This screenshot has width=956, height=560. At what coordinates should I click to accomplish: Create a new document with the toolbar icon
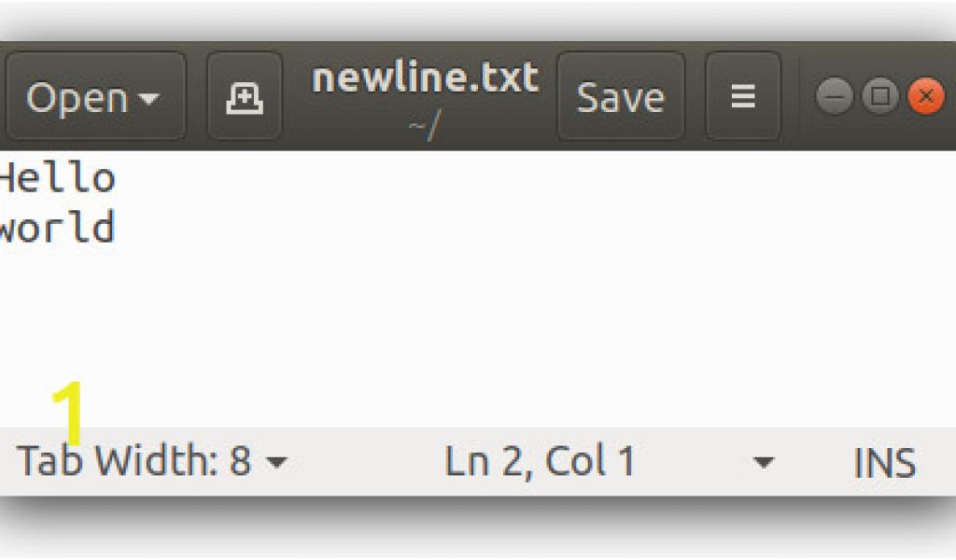click(x=245, y=97)
